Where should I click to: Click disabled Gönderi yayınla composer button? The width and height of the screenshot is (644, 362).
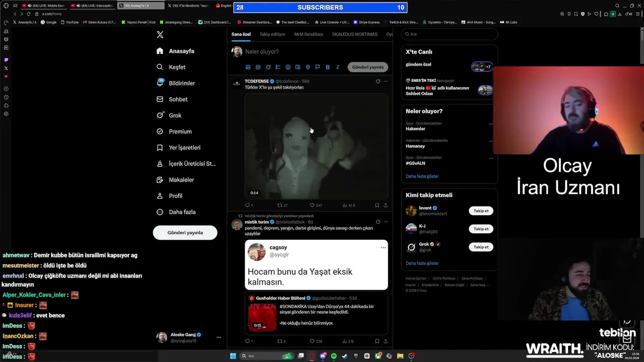(x=368, y=67)
